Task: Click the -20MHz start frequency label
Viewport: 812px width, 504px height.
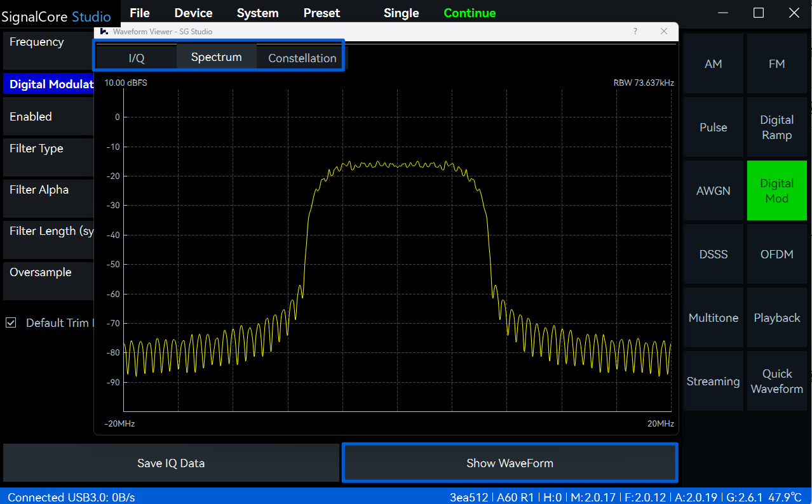Action: (x=119, y=423)
